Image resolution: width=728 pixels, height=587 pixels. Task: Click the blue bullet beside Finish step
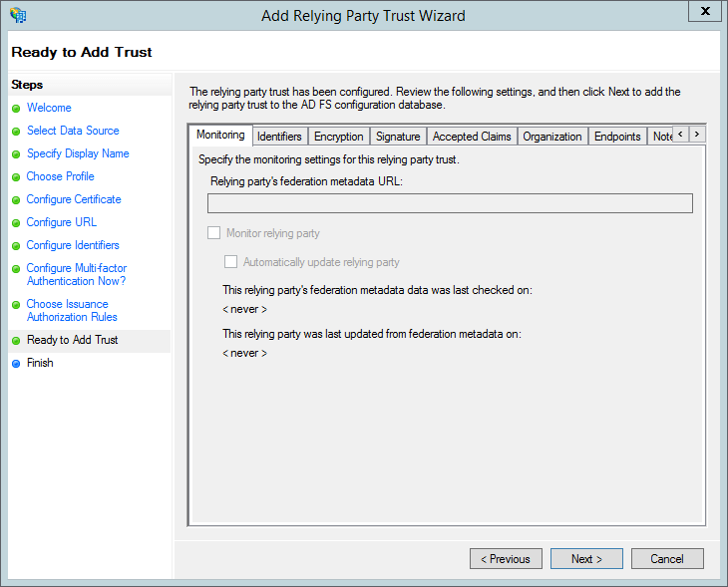tap(16, 364)
